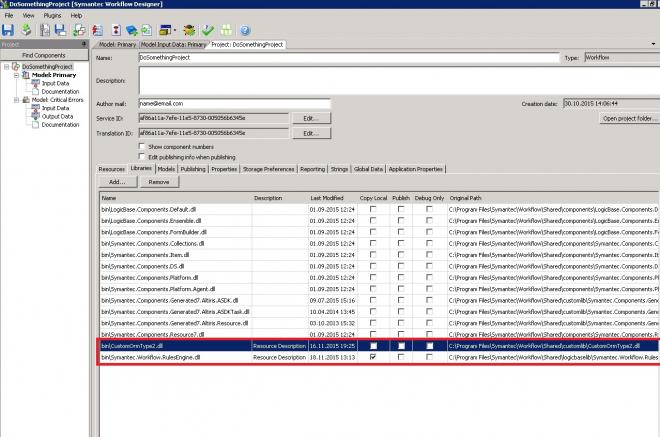Viewport: 660px width, 437px height.
Task: Open the Resources tab
Action: tap(112, 169)
